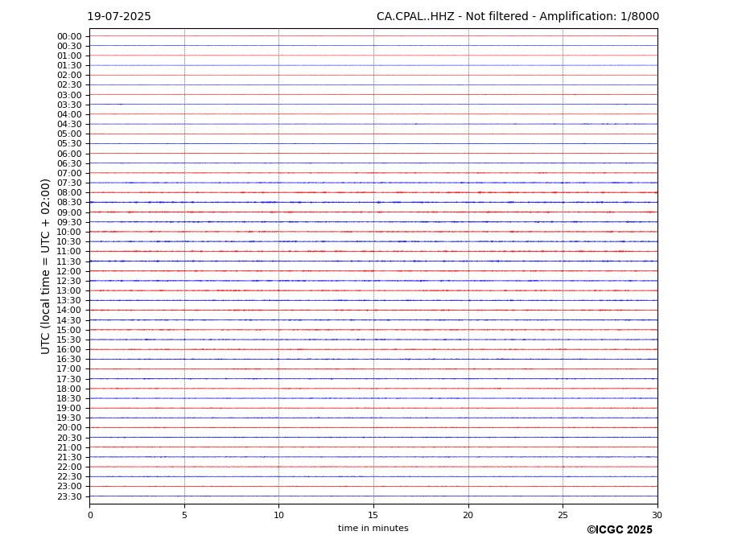
Task: Select the 12:30 time row label
Action: pyautogui.click(x=69, y=281)
